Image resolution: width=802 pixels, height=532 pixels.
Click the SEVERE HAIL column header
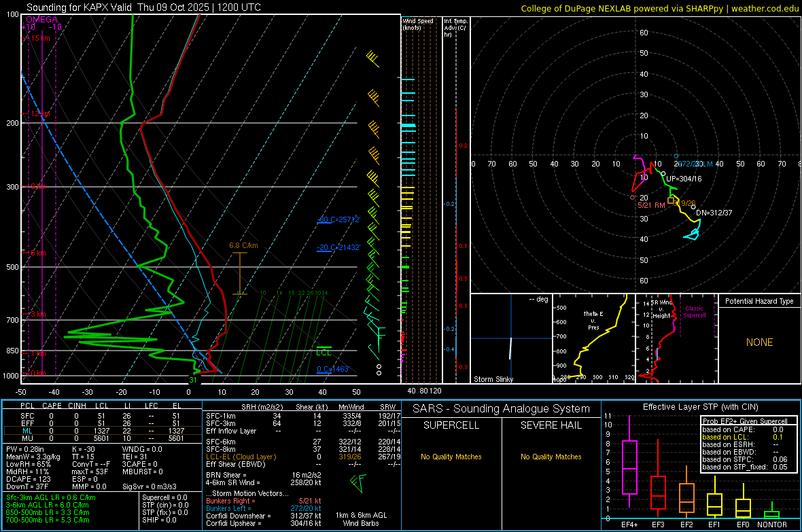point(551,425)
